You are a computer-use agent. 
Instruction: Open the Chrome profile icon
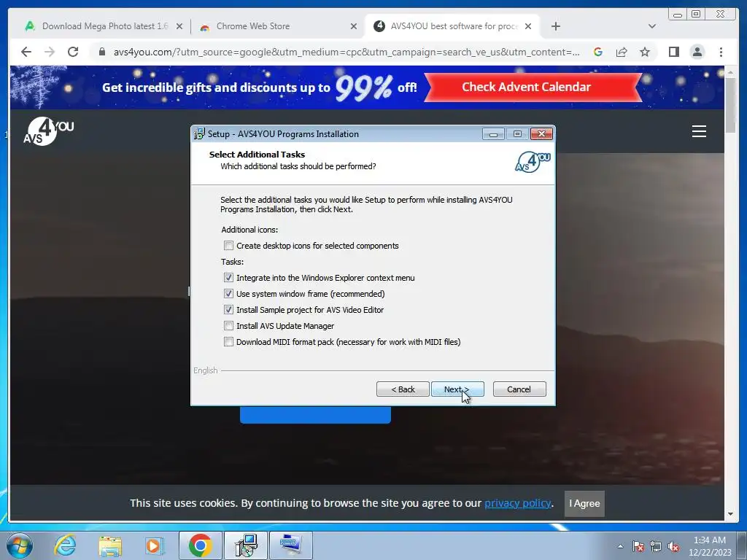[697, 52]
